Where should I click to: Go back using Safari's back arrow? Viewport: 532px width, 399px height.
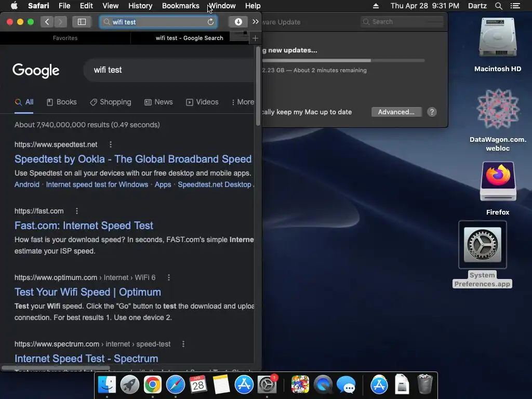(x=47, y=22)
